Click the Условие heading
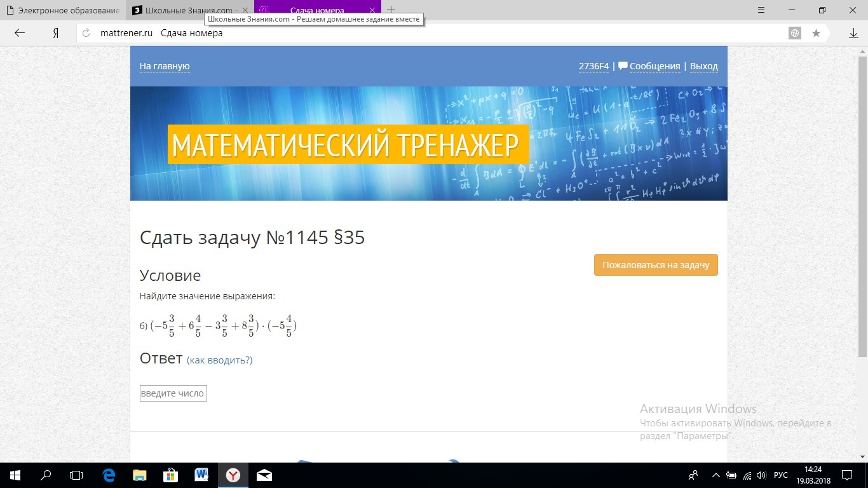This screenshot has height=488, width=868. tap(170, 275)
